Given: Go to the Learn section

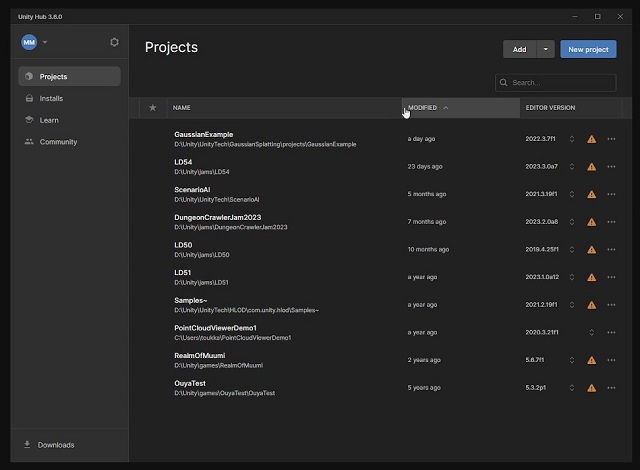Looking at the screenshot, I should pos(49,120).
